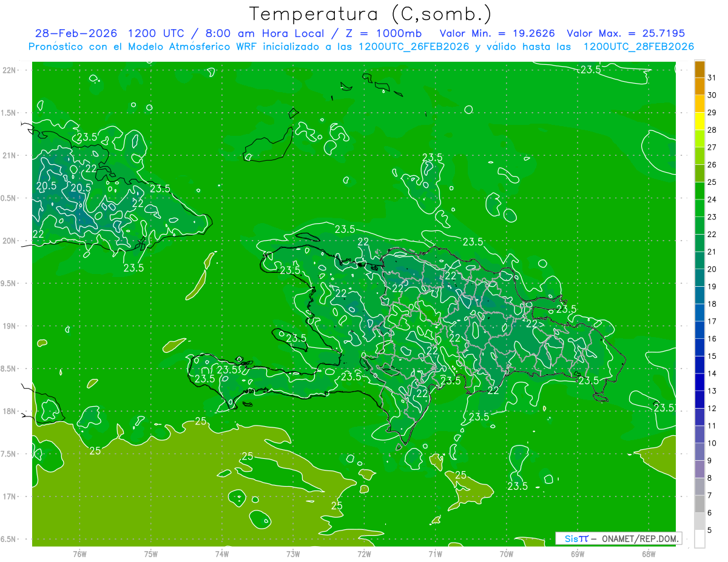
Task: Click the color scale value "7"
Action: [710, 495]
